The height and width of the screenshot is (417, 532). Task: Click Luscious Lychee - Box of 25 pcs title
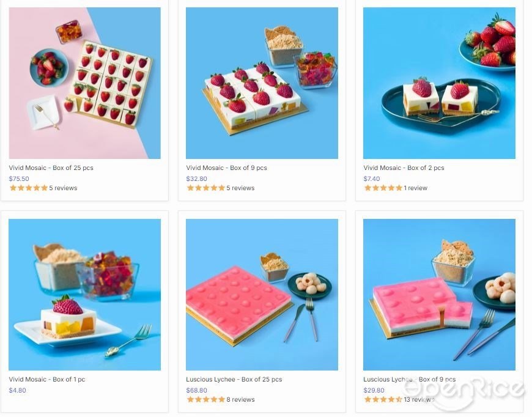pos(234,379)
